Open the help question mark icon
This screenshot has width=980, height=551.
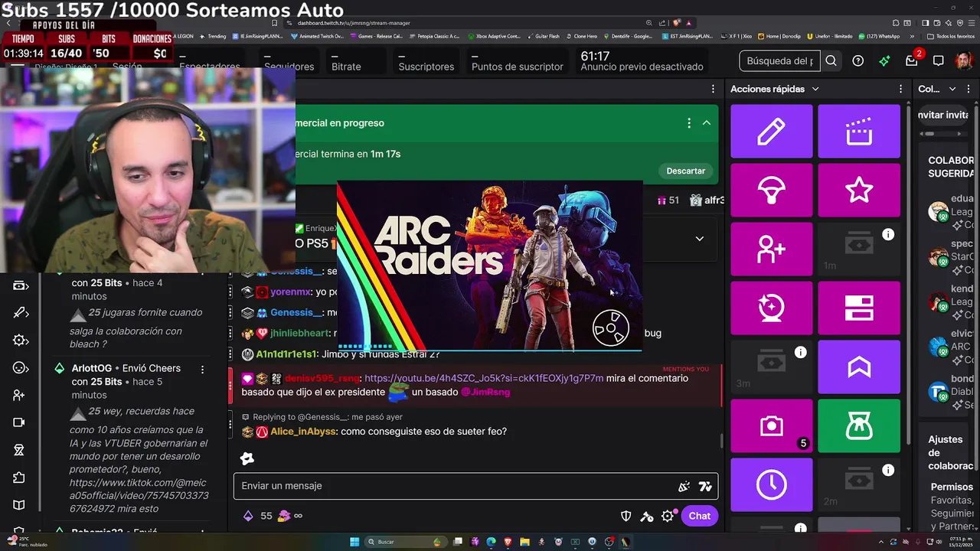click(x=858, y=60)
